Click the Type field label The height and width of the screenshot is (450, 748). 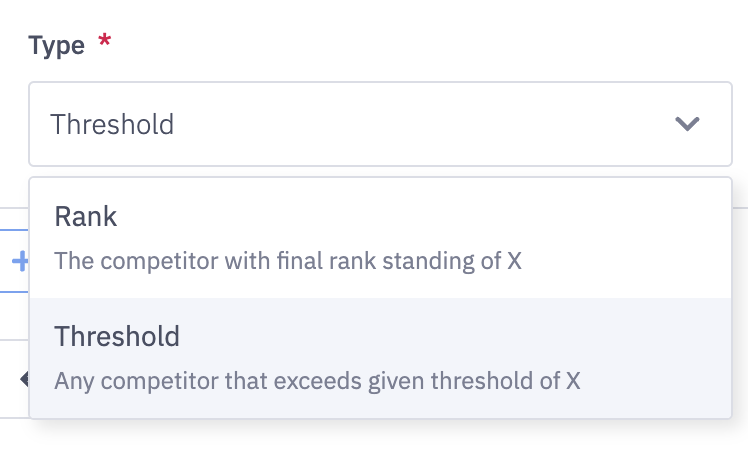point(57,46)
